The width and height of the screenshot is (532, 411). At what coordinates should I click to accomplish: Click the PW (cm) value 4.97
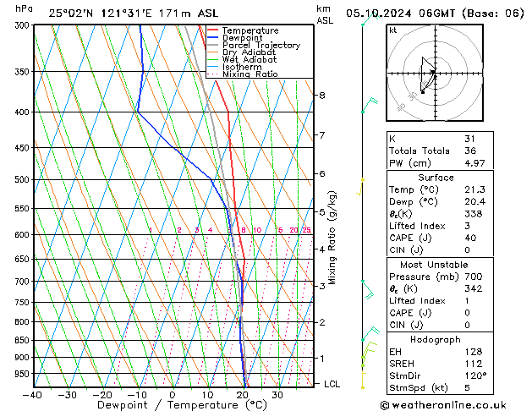474,163
